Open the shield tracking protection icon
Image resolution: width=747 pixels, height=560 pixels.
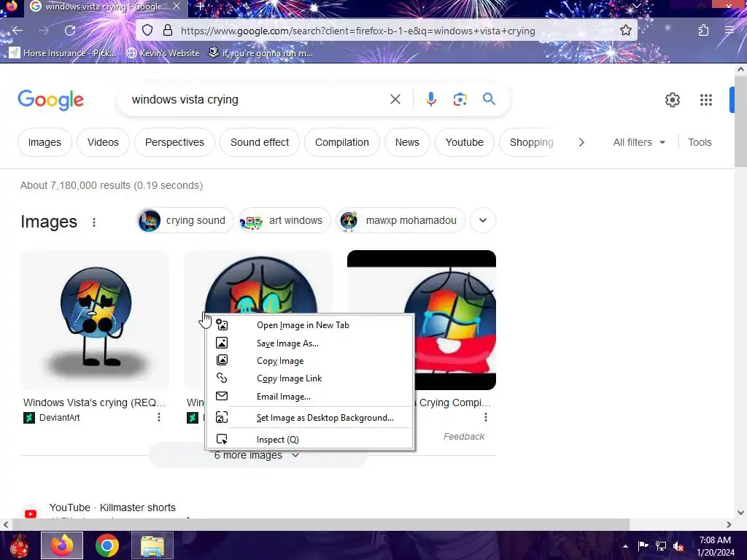tap(147, 31)
